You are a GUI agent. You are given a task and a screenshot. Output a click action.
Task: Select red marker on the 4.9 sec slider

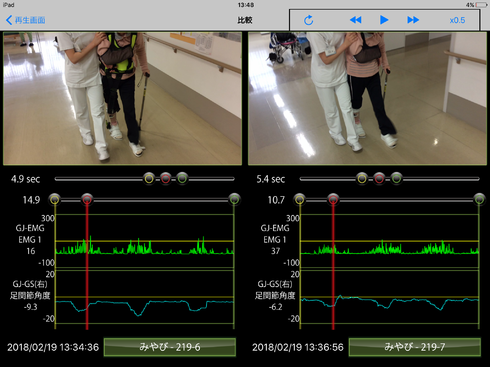click(x=166, y=179)
